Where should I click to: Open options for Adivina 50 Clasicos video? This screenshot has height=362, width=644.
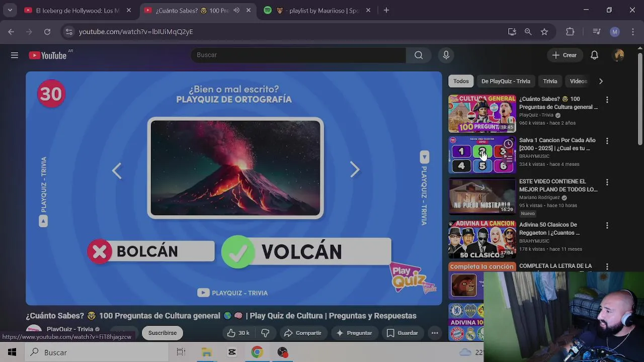click(607, 225)
